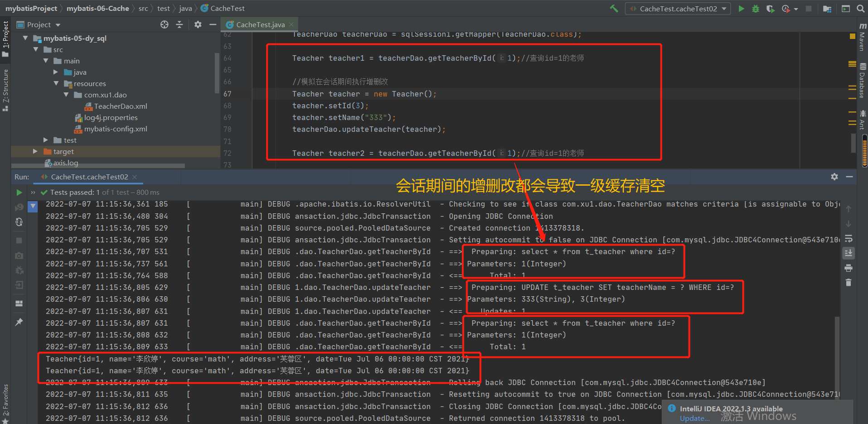The image size is (868, 424).
Task: Run CacheTest.cacheTest02 with the green play icon
Action: coord(741,9)
